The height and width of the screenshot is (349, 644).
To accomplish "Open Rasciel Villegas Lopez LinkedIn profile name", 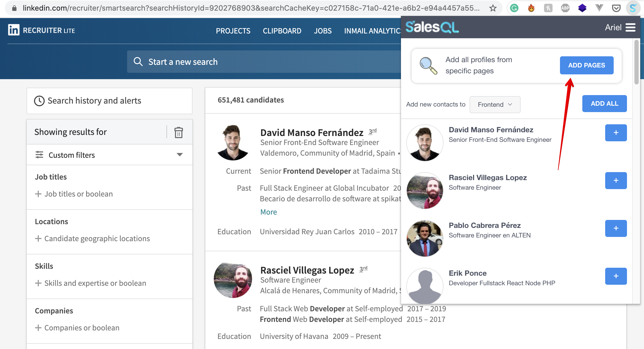I will (x=307, y=270).
